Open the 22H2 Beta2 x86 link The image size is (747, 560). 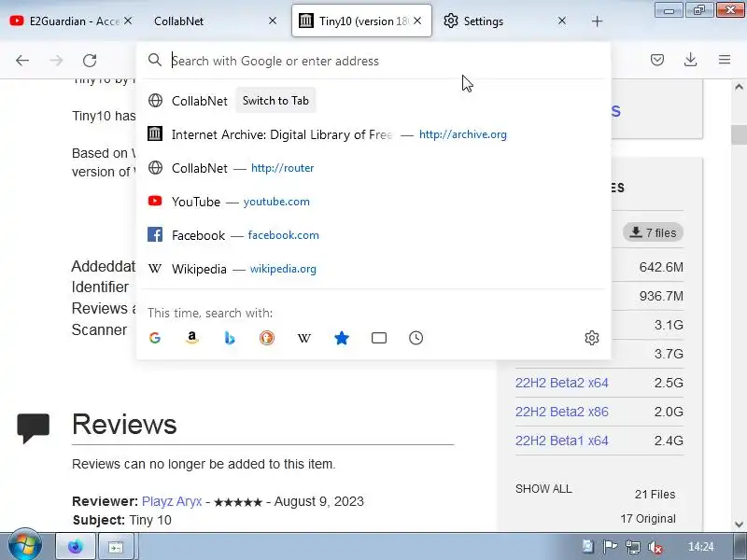[562, 412]
